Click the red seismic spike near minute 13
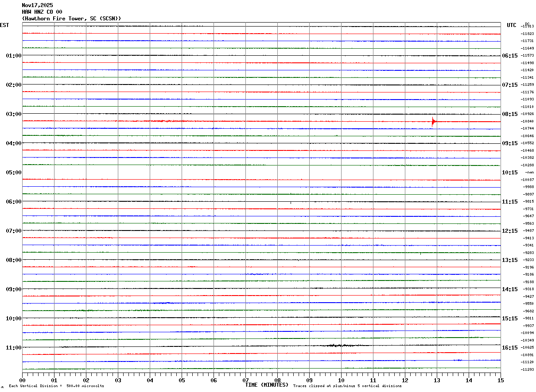Viewport: 536px width, 392px height. coord(433,122)
